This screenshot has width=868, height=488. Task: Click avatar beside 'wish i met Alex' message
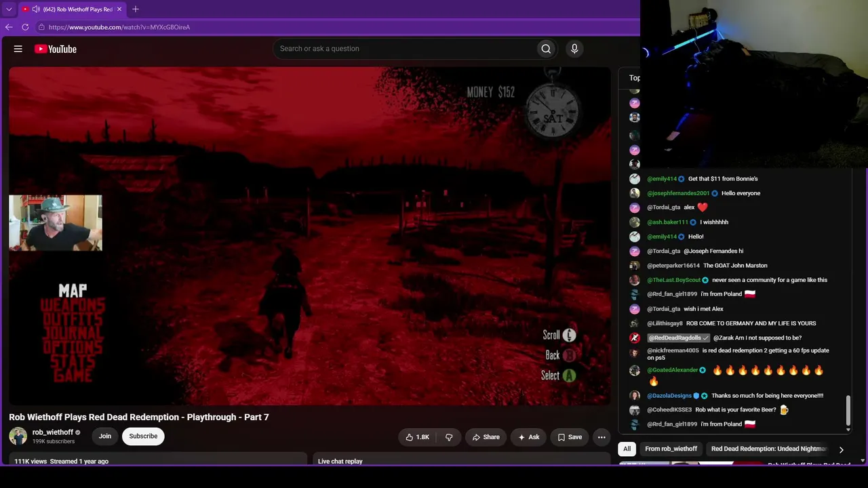tap(635, 309)
